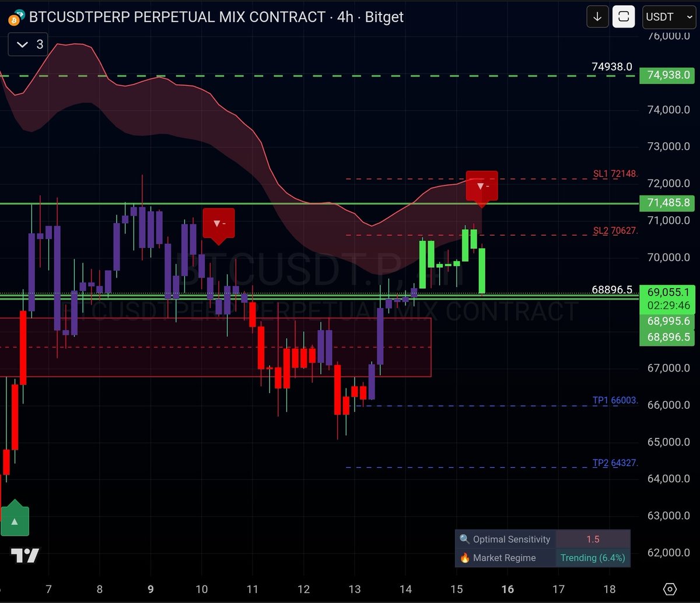
Task: Click the 74938.0 white line label
Action: 612,66
